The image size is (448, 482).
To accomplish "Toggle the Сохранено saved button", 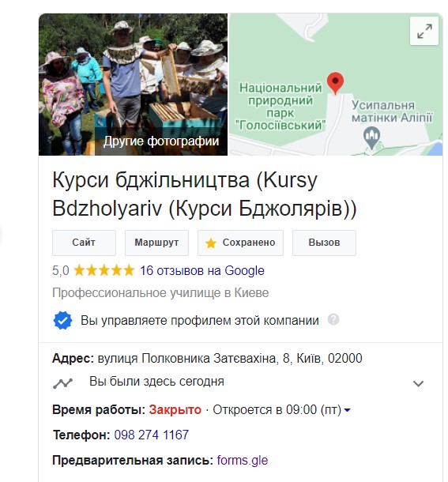I will [240, 243].
